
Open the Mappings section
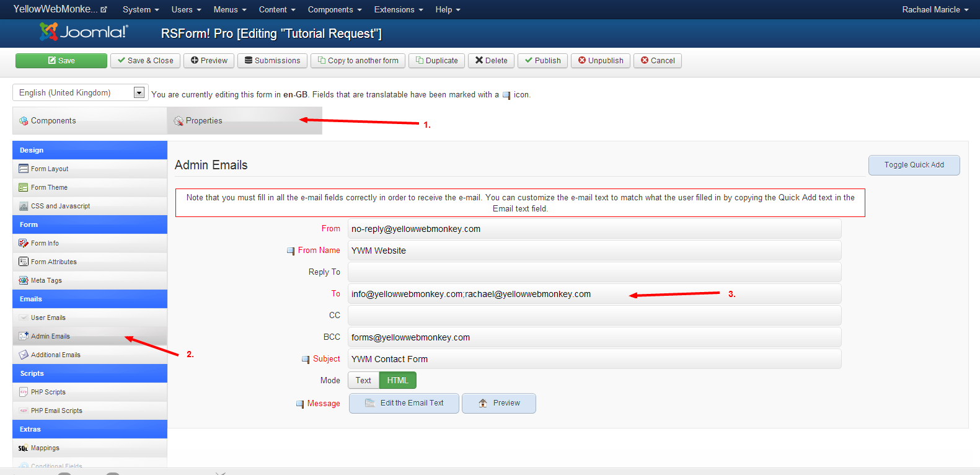click(90, 448)
